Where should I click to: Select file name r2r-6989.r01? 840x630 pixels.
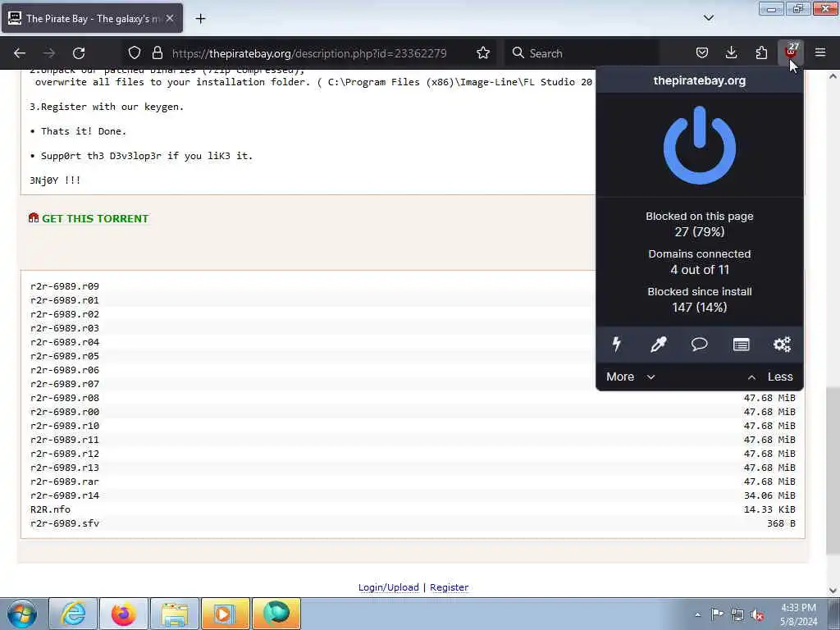click(65, 300)
